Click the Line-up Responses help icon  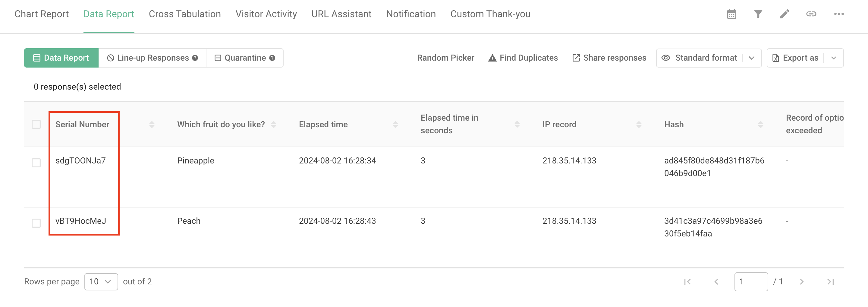click(x=195, y=58)
